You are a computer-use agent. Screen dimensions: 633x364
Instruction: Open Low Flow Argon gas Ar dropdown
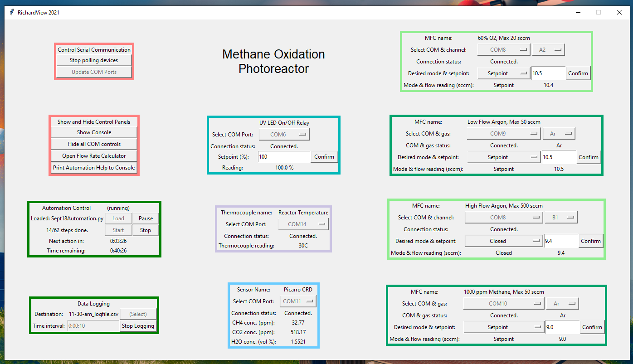559,134
